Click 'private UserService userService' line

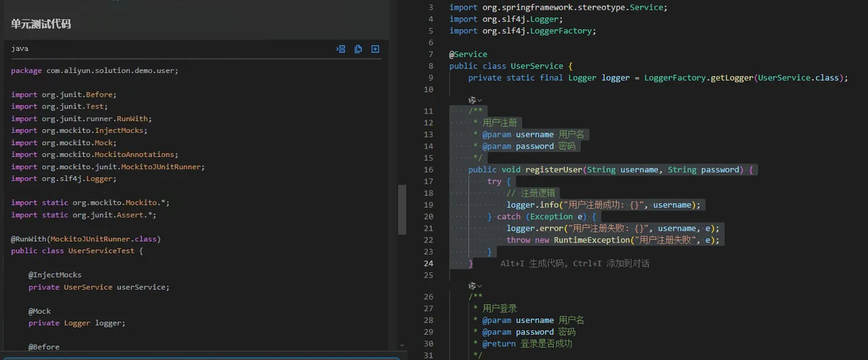point(99,287)
